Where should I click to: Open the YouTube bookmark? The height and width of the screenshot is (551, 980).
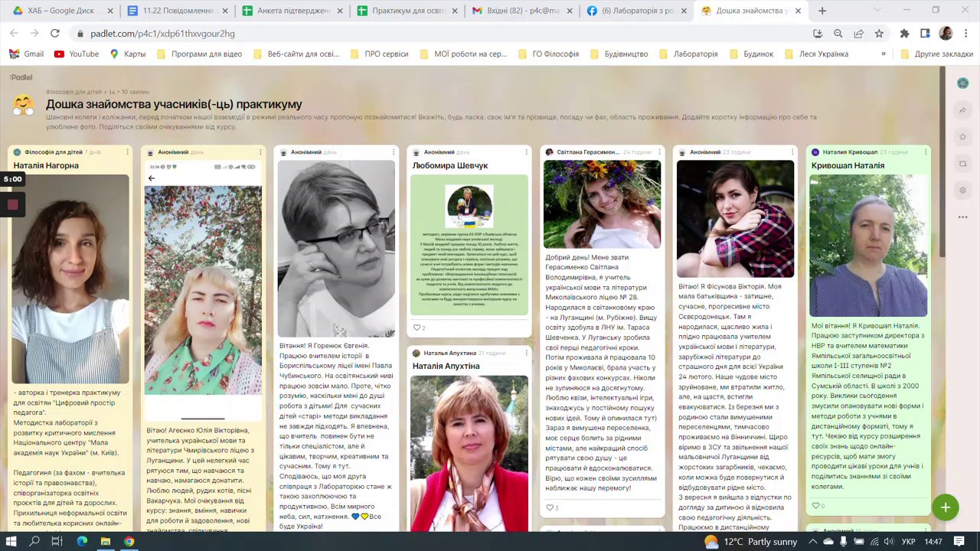click(x=77, y=54)
